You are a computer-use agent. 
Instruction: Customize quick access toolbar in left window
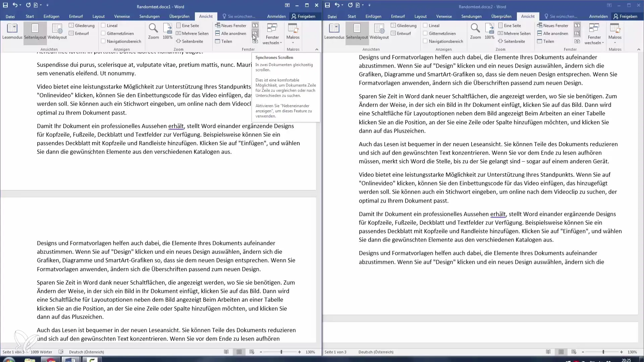point(47,5)
